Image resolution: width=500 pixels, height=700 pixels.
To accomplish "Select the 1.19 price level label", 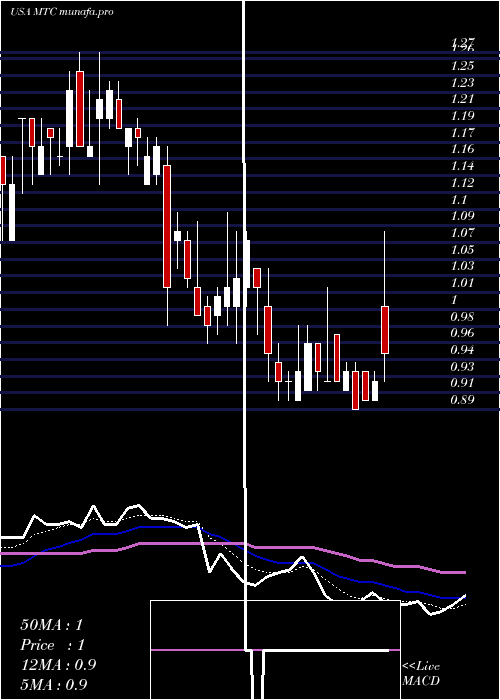I will (x=462, y=116).
